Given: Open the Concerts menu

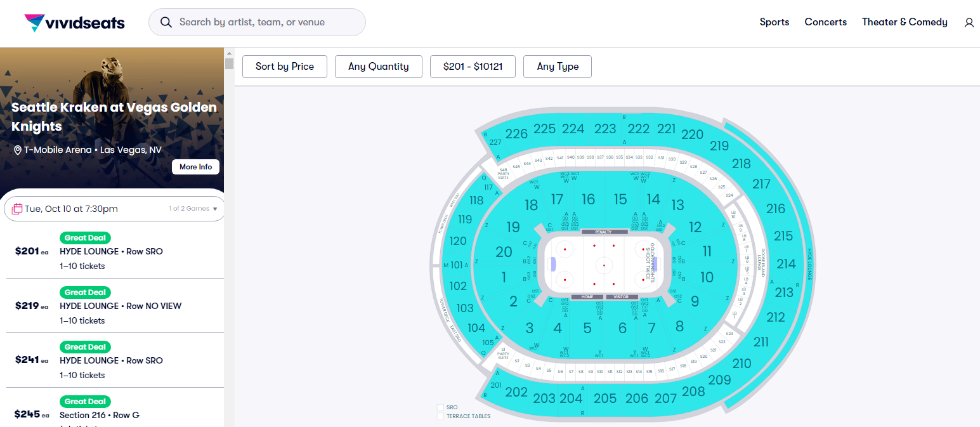Looking at the screenshot, I should point(825,22).
